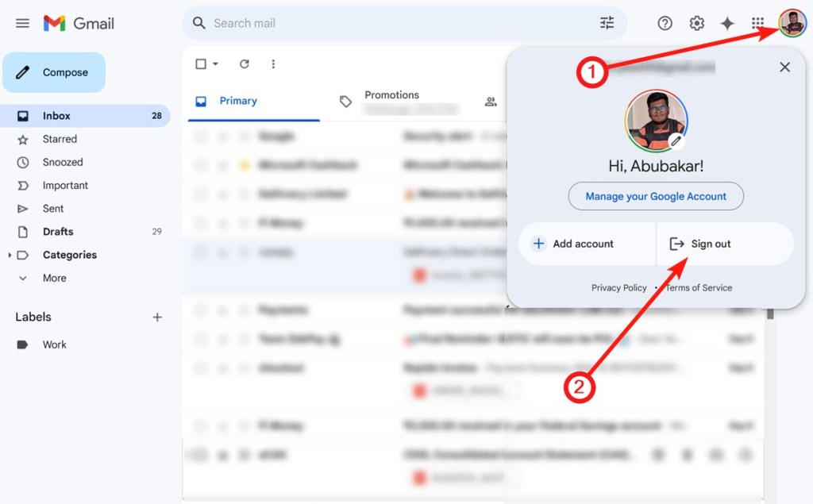
Task: Refresh the inbox
Action: pos(245,63)
